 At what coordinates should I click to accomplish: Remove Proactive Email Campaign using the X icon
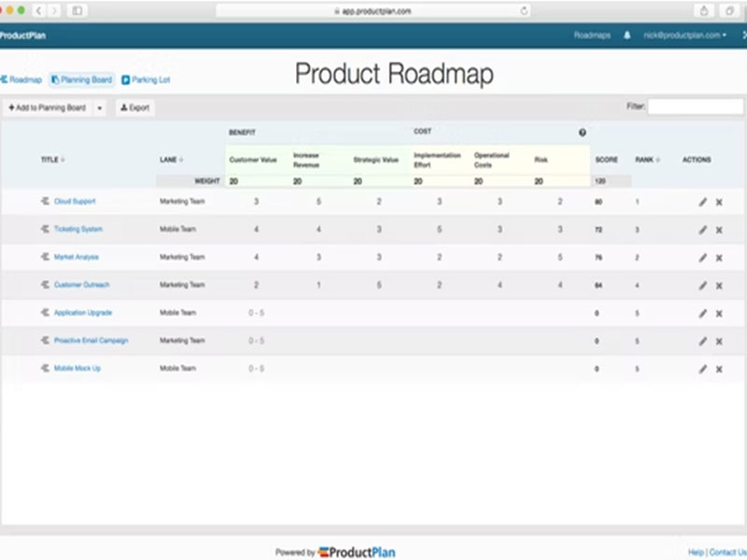(x=717, y=341)
